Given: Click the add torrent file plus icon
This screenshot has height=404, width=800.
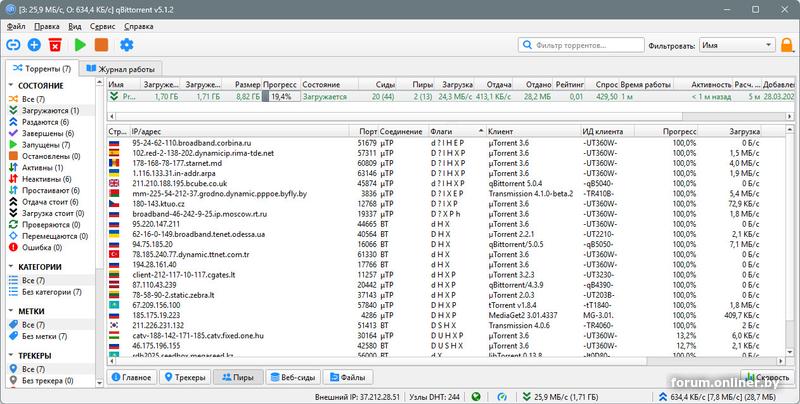Looking at the screenshot, I should pos(34,45).
